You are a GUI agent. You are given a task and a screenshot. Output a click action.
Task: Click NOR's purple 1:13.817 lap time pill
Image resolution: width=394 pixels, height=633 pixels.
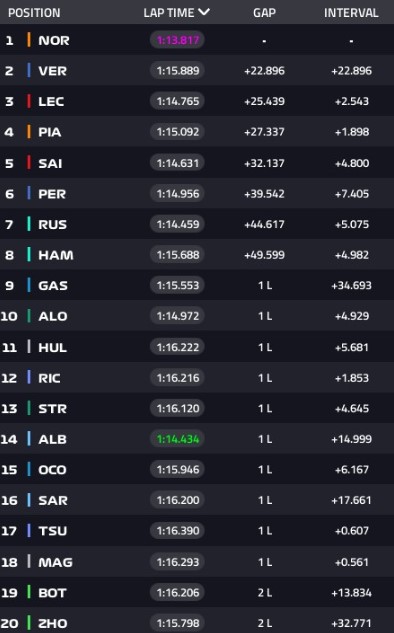[x=178, y=40]
